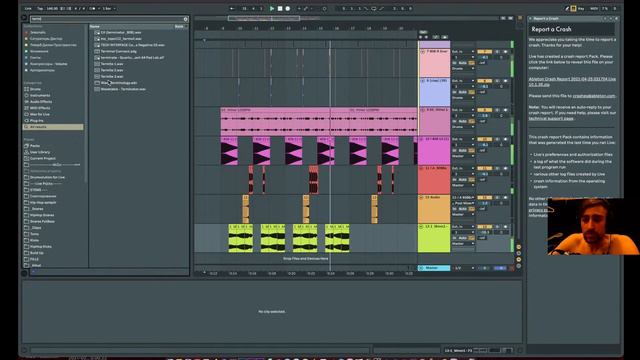640x360 pixels.
Task: Set track 7 monitoring to Auto
Action: pos(462,63)
